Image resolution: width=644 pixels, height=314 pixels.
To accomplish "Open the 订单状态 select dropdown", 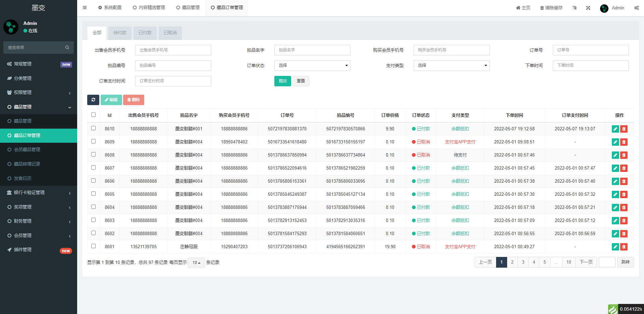I will point(312,65).
